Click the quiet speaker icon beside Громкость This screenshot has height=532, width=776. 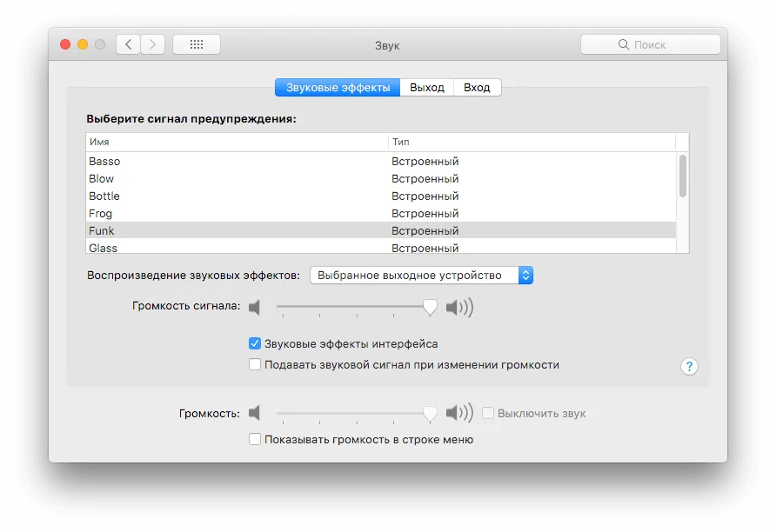coord(254,412)
